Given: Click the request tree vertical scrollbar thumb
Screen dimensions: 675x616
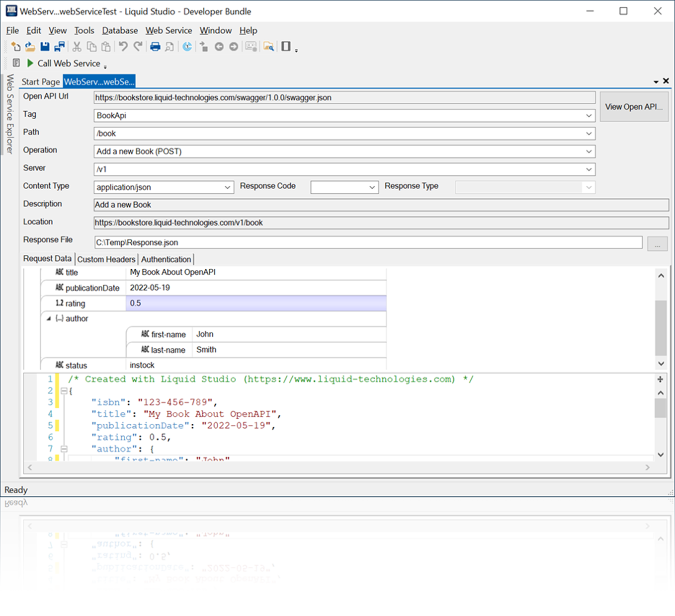Looking at the screenshot, I should click(x=661, y=328).
